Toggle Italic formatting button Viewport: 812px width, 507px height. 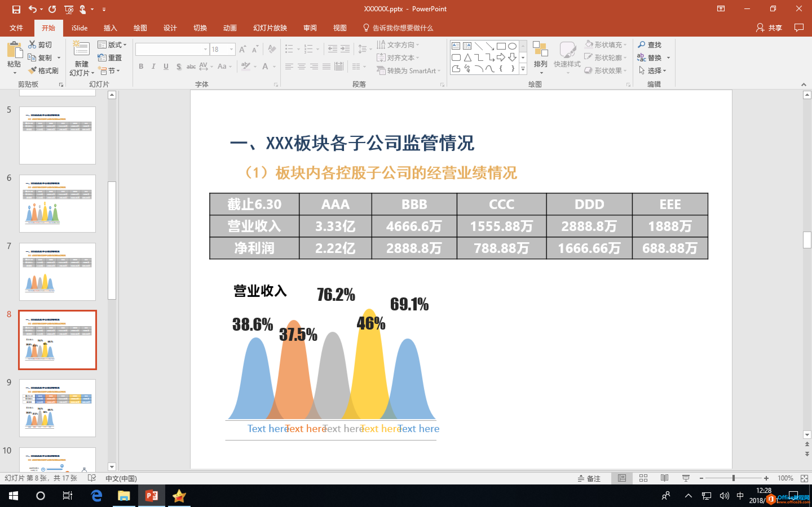(153, 66)
